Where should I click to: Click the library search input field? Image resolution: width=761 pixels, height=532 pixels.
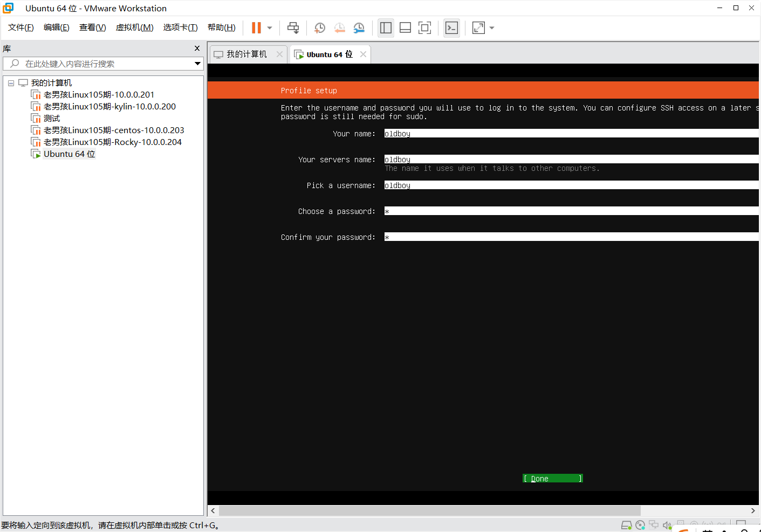(x=102, y=64)
